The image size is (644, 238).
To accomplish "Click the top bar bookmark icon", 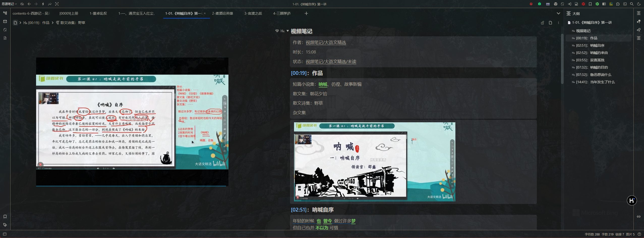I will point(590,4).
